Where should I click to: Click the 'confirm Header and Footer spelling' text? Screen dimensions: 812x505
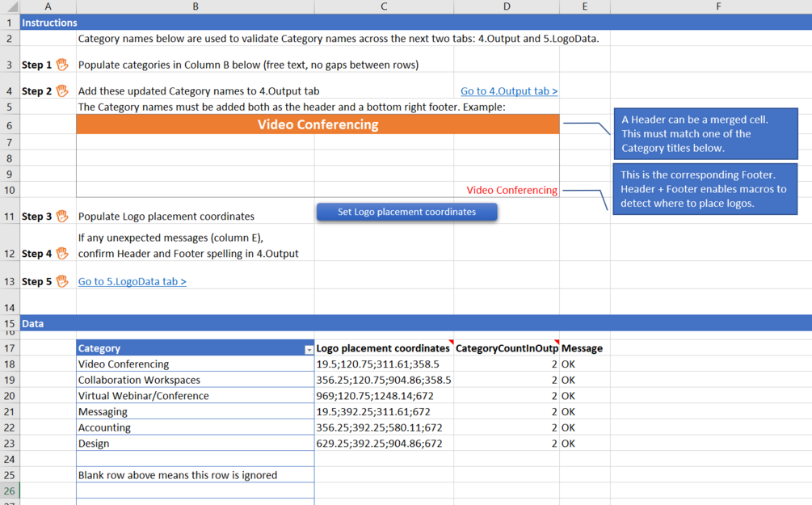(188, 254)
